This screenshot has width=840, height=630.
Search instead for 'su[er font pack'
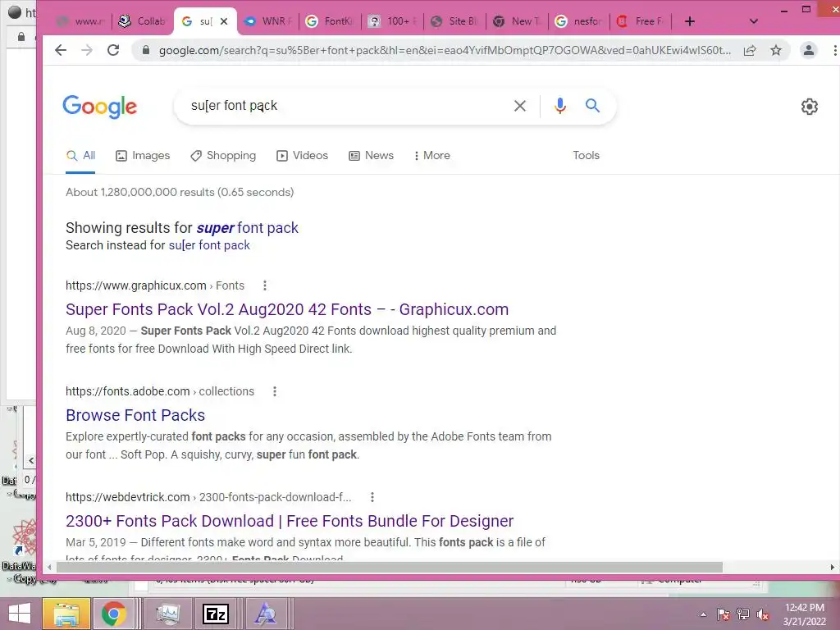(x=209, y=245)
